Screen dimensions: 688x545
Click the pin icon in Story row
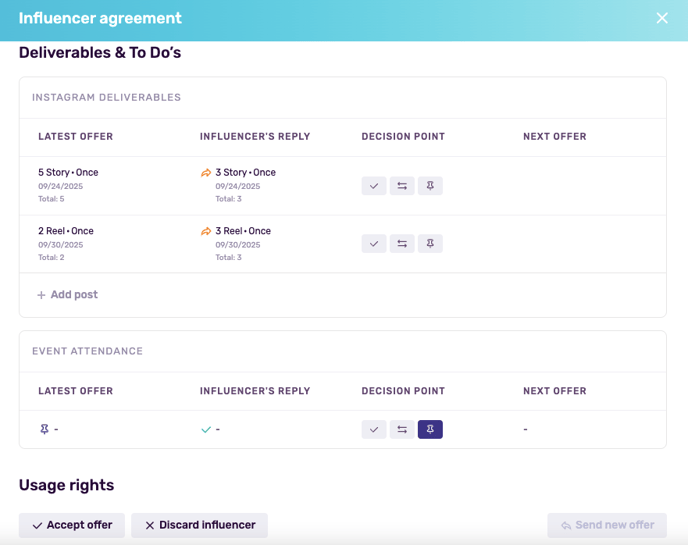(x=430, y=186)
